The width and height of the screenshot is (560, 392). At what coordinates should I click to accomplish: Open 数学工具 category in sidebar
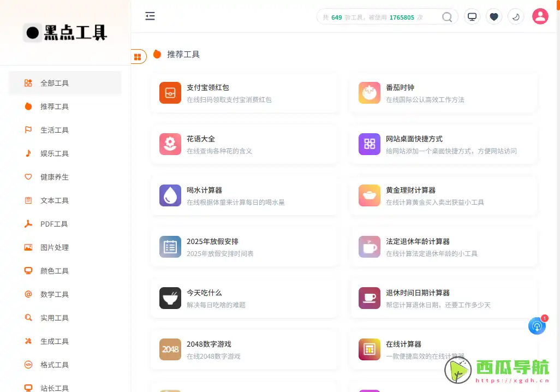click(65, 294)
